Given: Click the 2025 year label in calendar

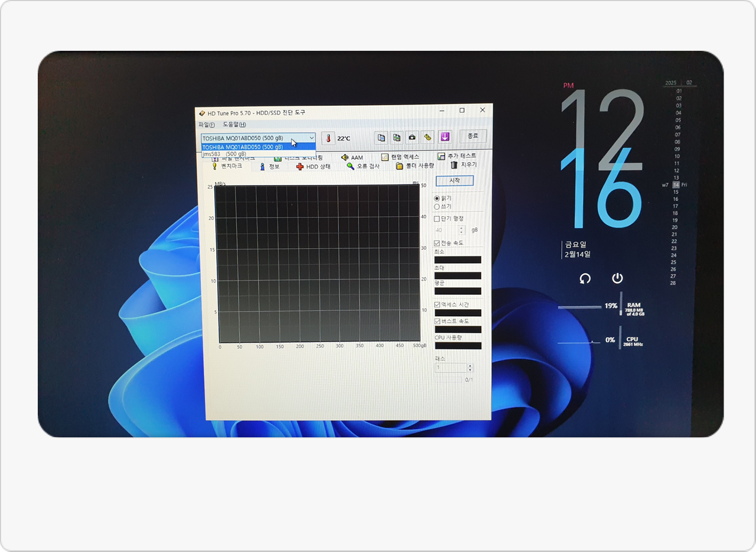Looking at the screenshot, I should pyautogui.click(x=670, y=83).
